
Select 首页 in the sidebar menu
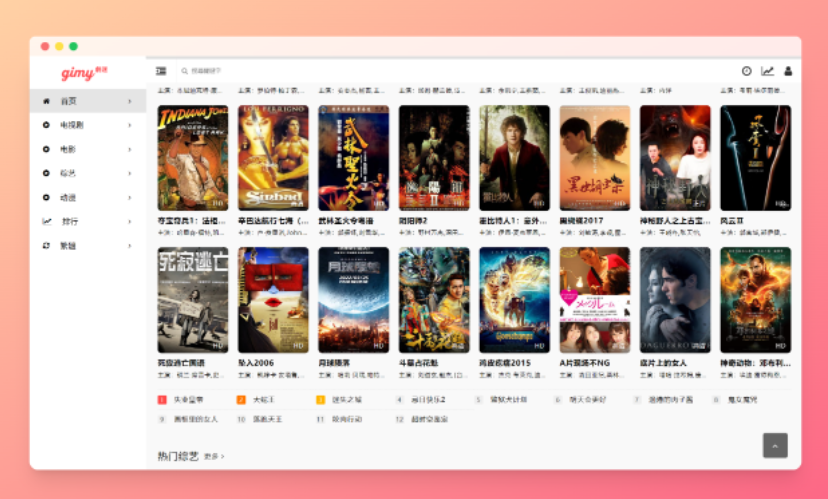tap(68, 101)
